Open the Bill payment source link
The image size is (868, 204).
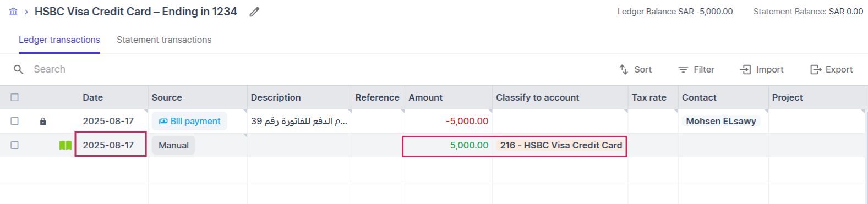point(189,121)
